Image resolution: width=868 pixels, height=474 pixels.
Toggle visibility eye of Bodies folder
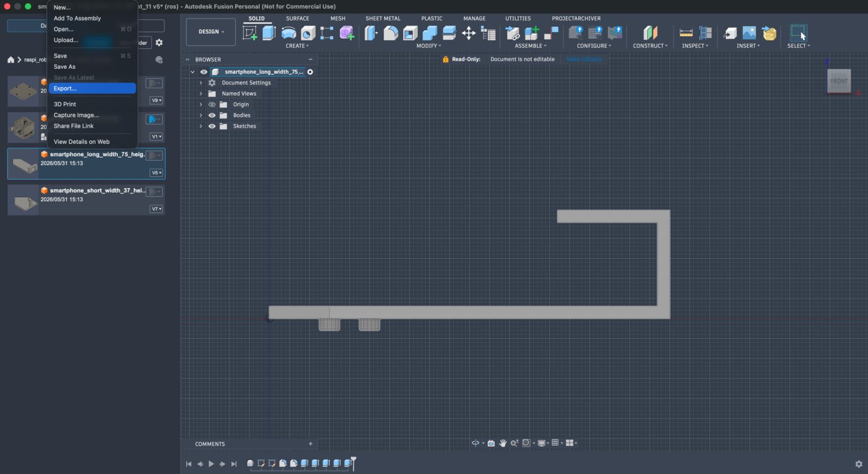tap(212, 115)
